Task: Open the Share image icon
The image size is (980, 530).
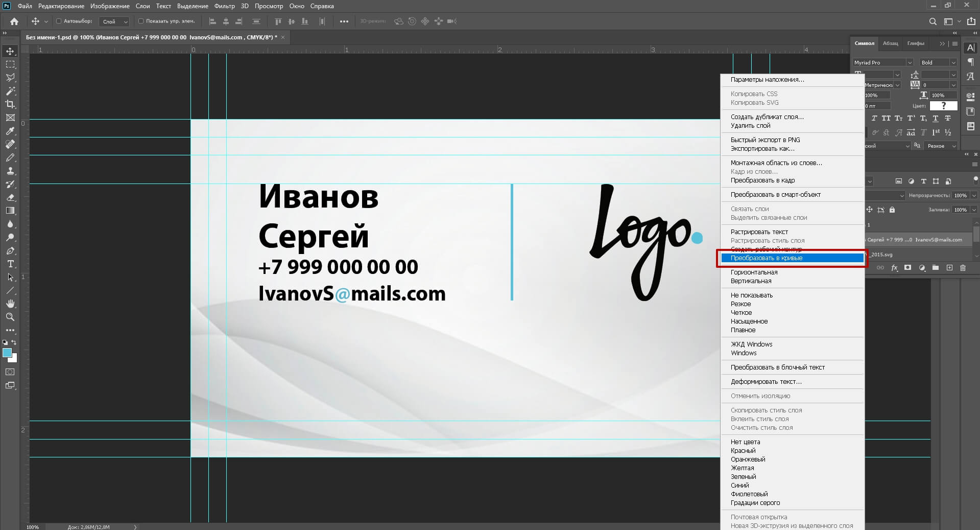Action: click(x=971, y=21)
